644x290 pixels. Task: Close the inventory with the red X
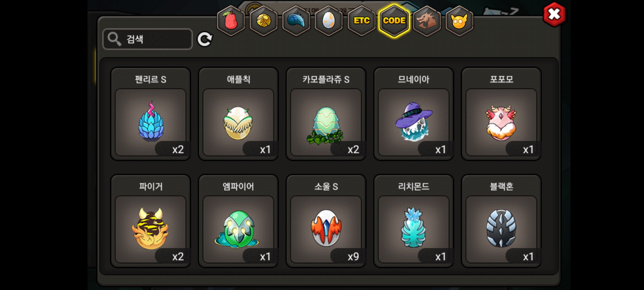(554, 15)
